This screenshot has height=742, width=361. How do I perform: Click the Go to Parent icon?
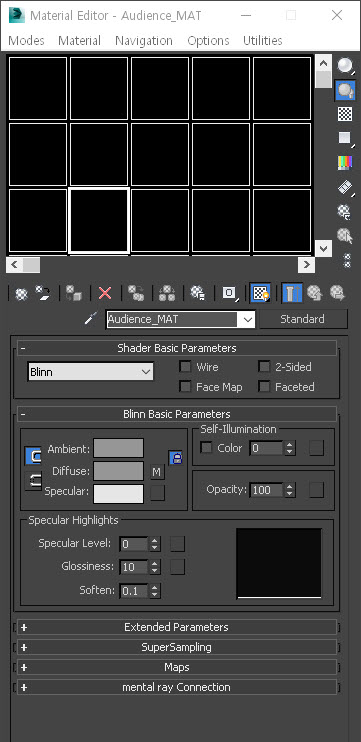(x=314, y=293)
